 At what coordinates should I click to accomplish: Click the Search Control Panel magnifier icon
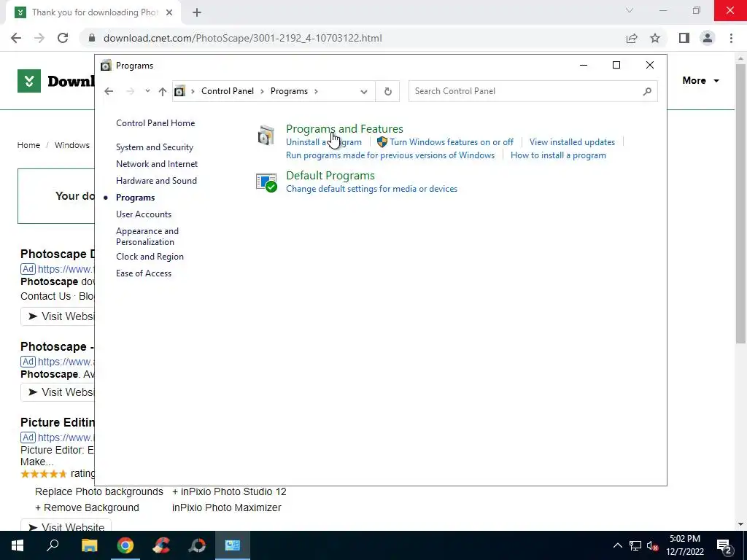point(646,91)
